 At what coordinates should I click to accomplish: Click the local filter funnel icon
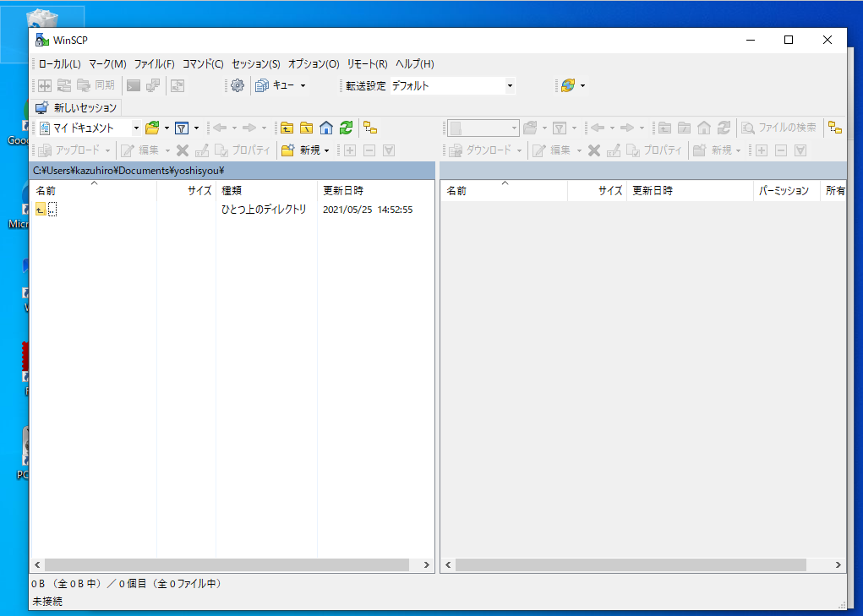(181, 128)
